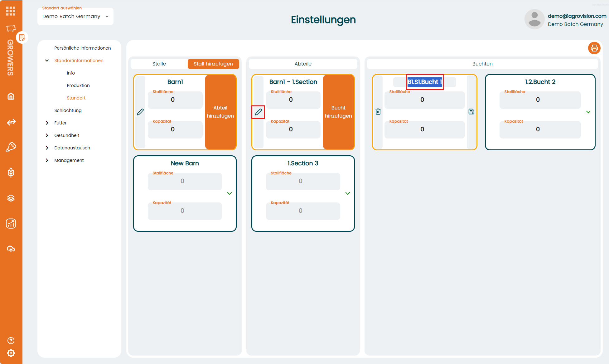Expand the 1.2.Bucht 2 card chevron

[588, 112]
